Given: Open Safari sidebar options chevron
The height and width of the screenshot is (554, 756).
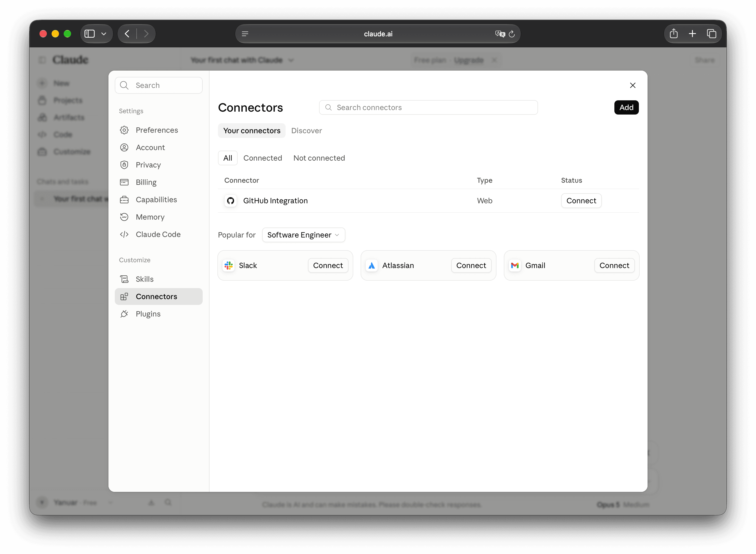Looking at the screenshot, I should (104, 33).
